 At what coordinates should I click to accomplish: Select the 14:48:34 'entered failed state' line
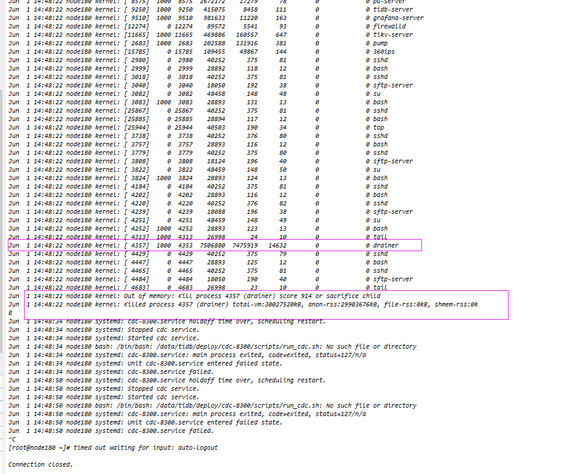(145, 364)
